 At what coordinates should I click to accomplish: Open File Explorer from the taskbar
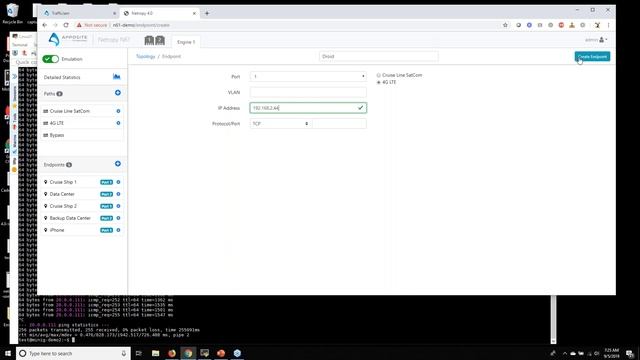(156, 353)
